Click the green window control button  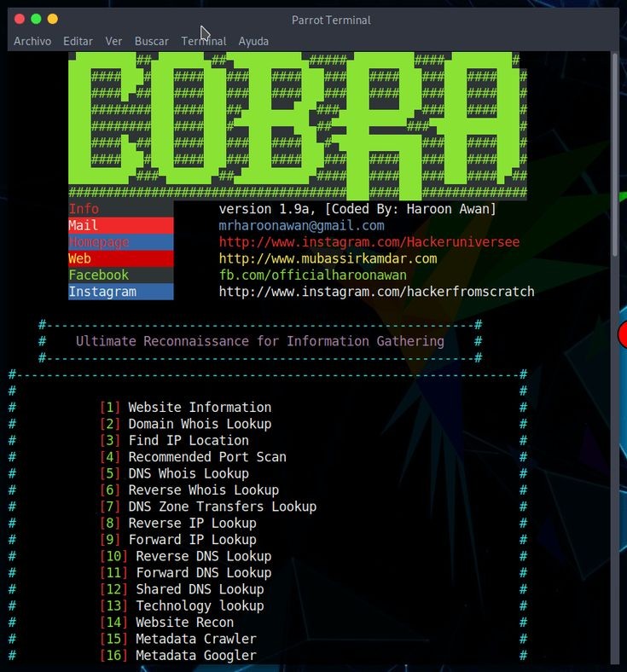[x=36, y=19]
